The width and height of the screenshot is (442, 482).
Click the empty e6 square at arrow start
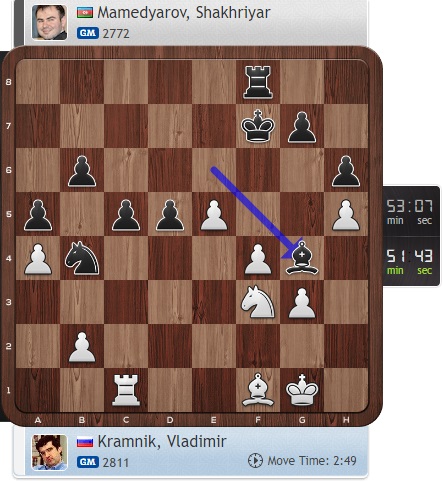[214, 170]
